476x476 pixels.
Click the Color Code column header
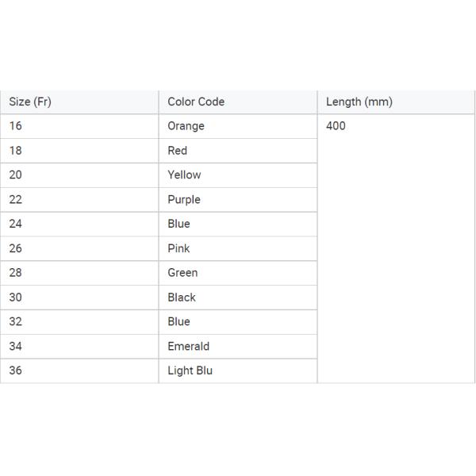196,102
